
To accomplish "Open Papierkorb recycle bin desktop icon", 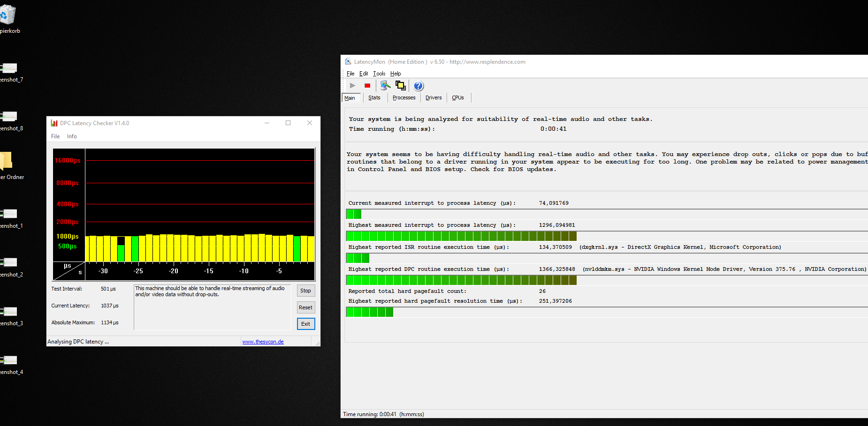I will (8, 19).
